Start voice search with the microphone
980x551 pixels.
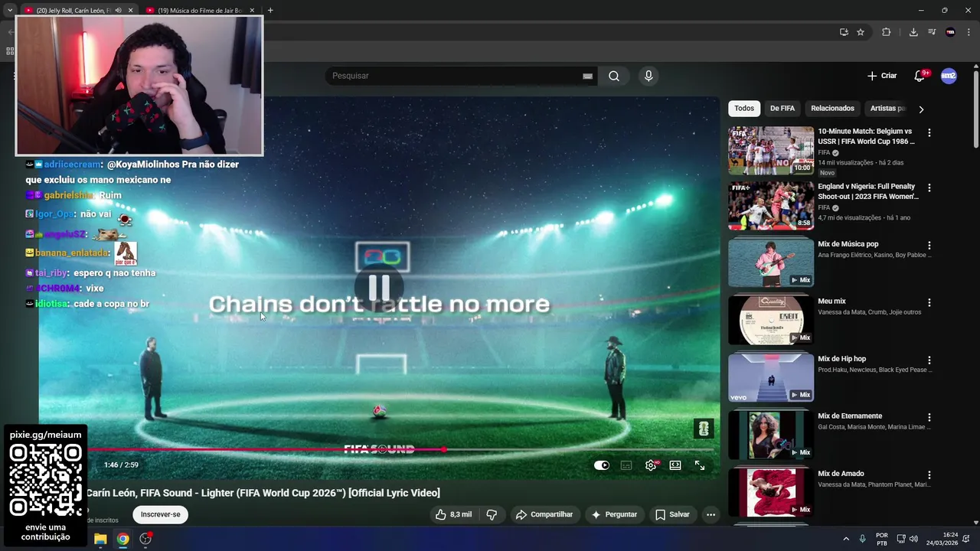[648, 76]
